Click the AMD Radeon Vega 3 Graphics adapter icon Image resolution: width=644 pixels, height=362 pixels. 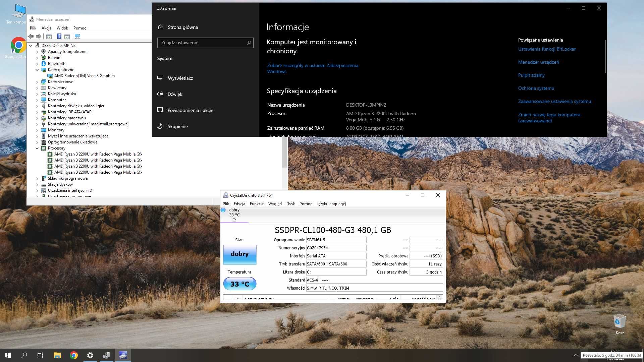tap(50, 76)
